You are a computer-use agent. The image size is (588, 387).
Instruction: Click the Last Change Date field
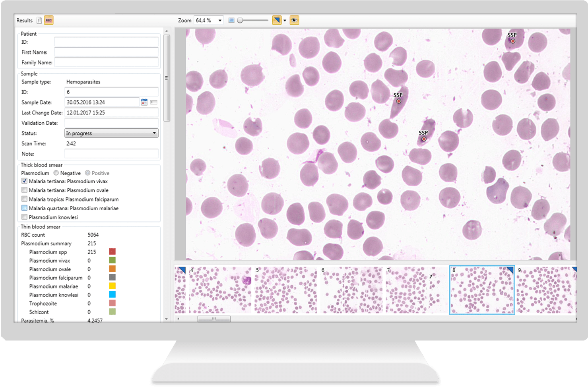coord(111,113)
